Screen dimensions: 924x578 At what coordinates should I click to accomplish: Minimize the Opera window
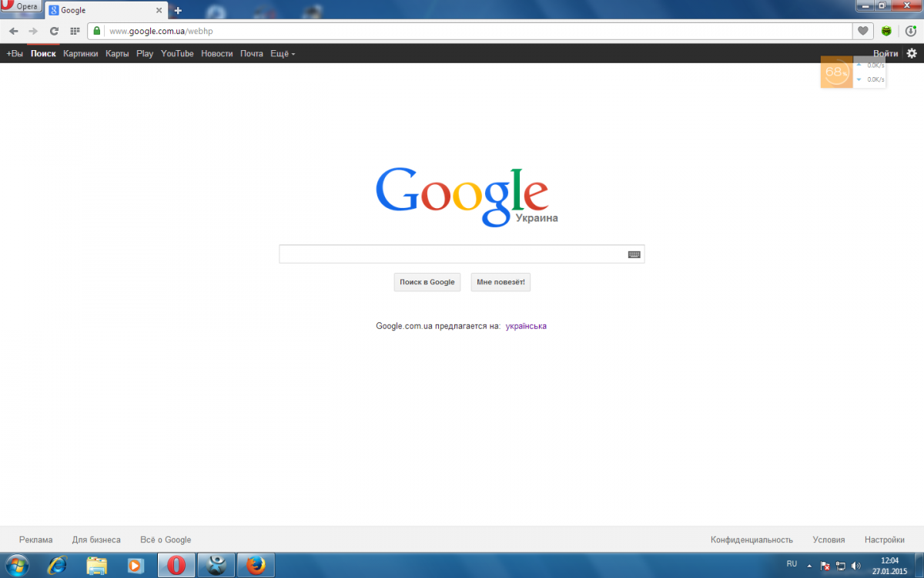(864, 5)
